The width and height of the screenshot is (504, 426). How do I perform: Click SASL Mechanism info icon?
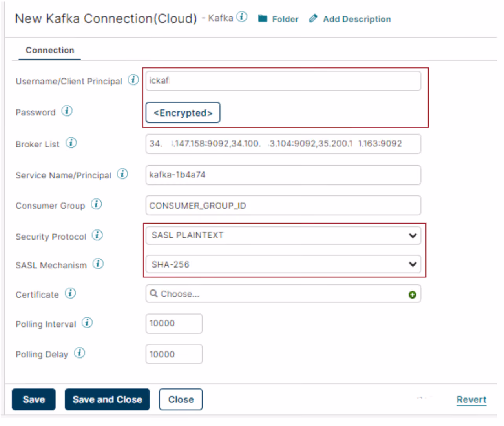coord(98,264)
